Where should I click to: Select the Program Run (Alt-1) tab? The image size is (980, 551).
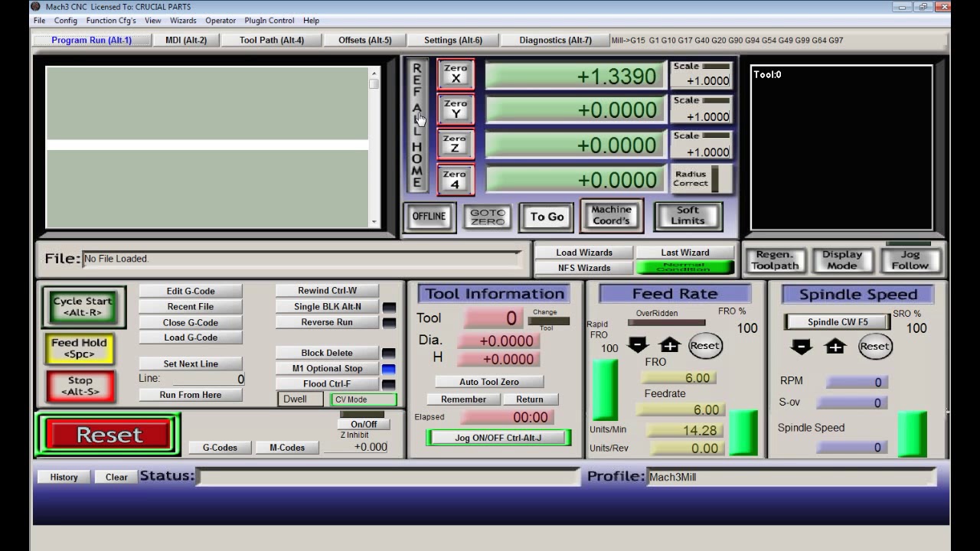pyautogui.click(x=92, y=40)
